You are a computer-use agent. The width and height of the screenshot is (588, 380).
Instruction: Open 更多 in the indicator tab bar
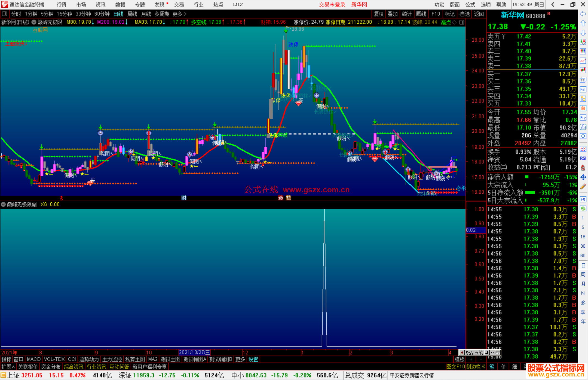pos(240,359)
